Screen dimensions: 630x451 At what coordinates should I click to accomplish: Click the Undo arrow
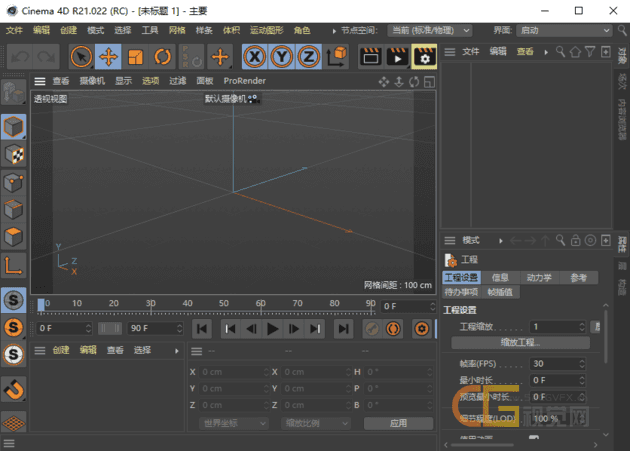[20, 57]
